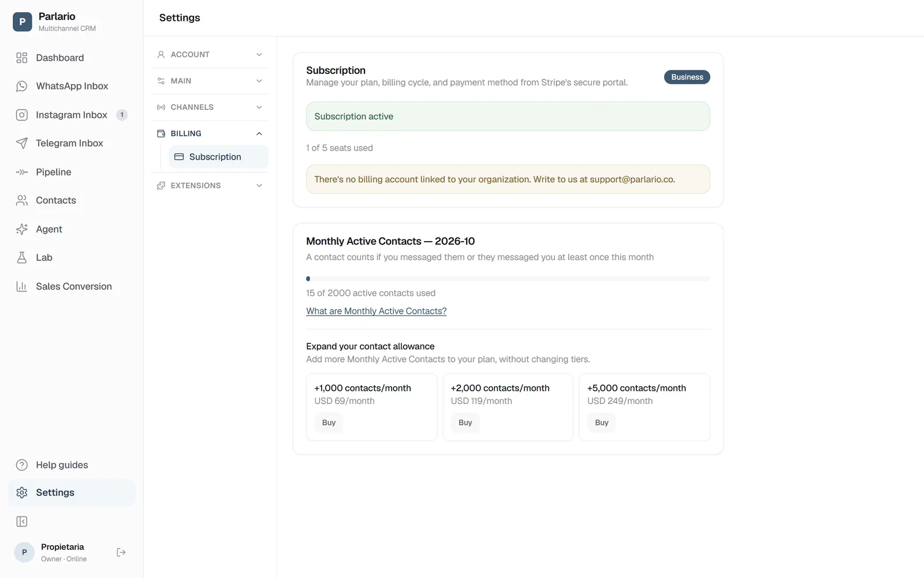Click the Subscription active status banner
The height and width of the screenshot is (578, 924).
coord(508,116)
